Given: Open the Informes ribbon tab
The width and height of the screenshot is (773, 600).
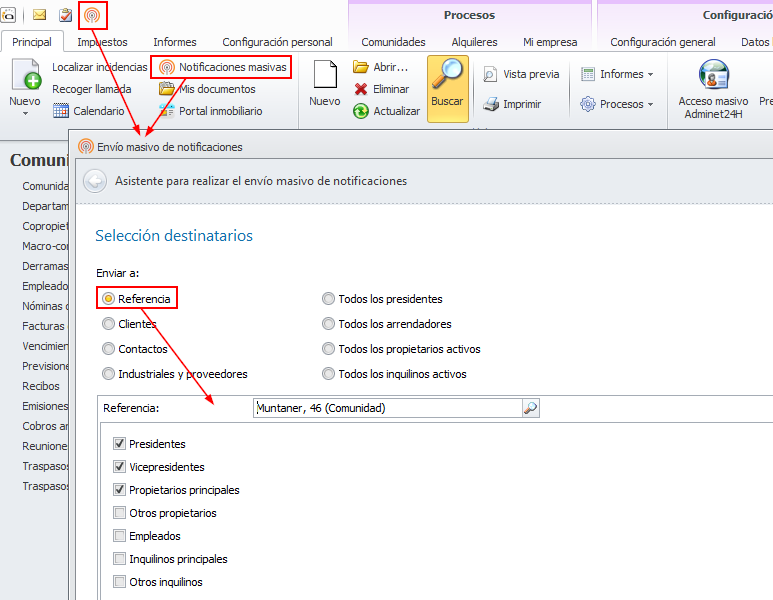Looking at the screenshot, I should tap(175, 42).
